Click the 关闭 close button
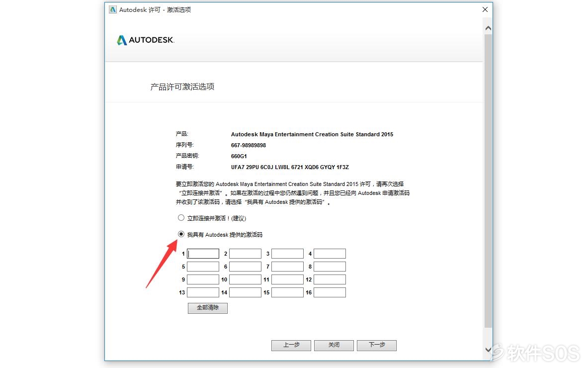 (x=334, y=345)
